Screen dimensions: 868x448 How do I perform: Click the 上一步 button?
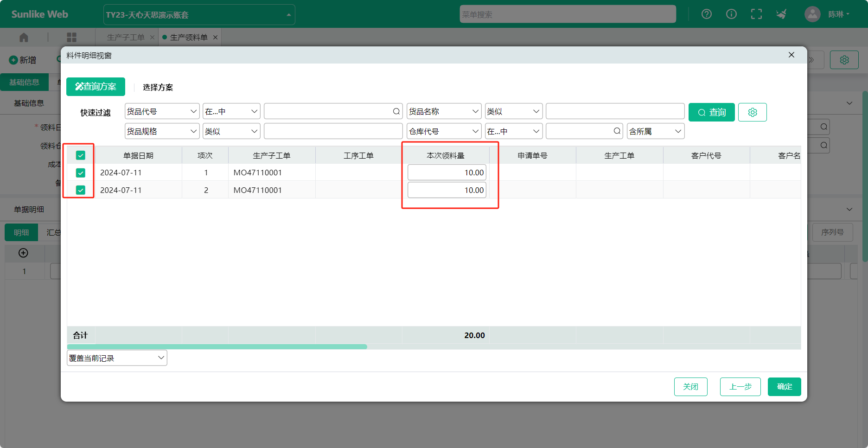(740, 387)
